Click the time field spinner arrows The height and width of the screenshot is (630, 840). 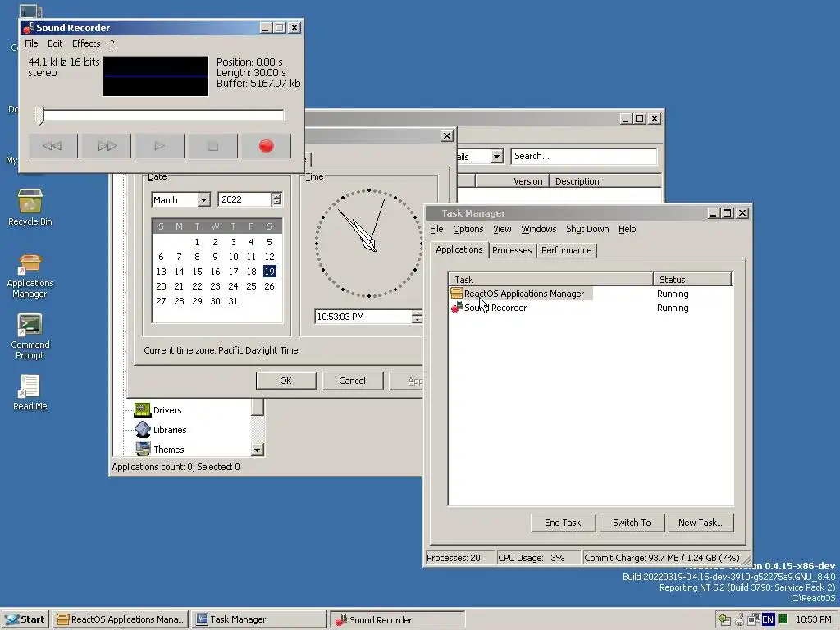417,317
